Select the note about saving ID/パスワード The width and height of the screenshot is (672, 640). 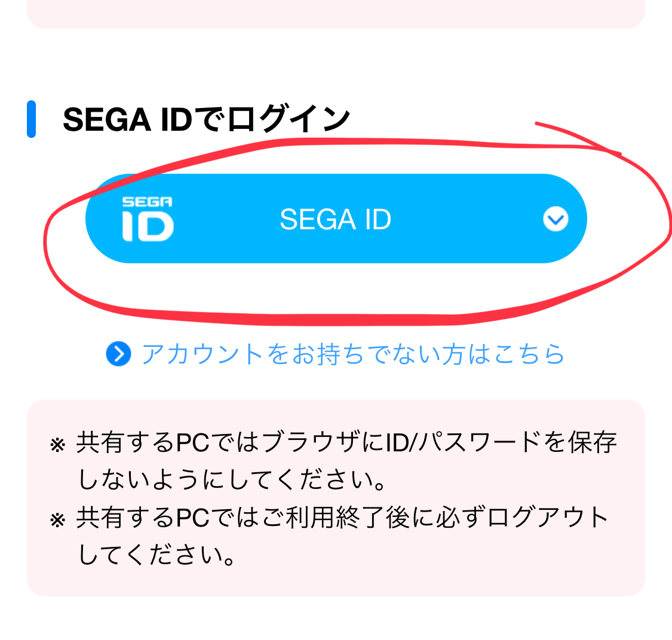coord(346,461)
